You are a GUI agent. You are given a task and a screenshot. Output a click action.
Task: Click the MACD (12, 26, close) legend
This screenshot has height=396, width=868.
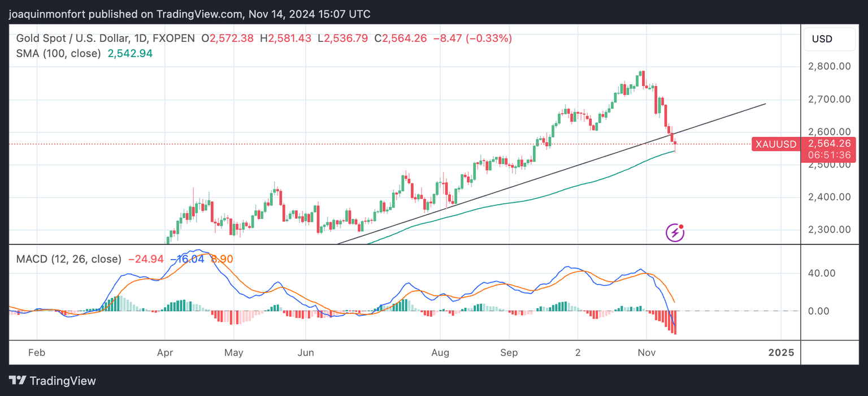68,259
